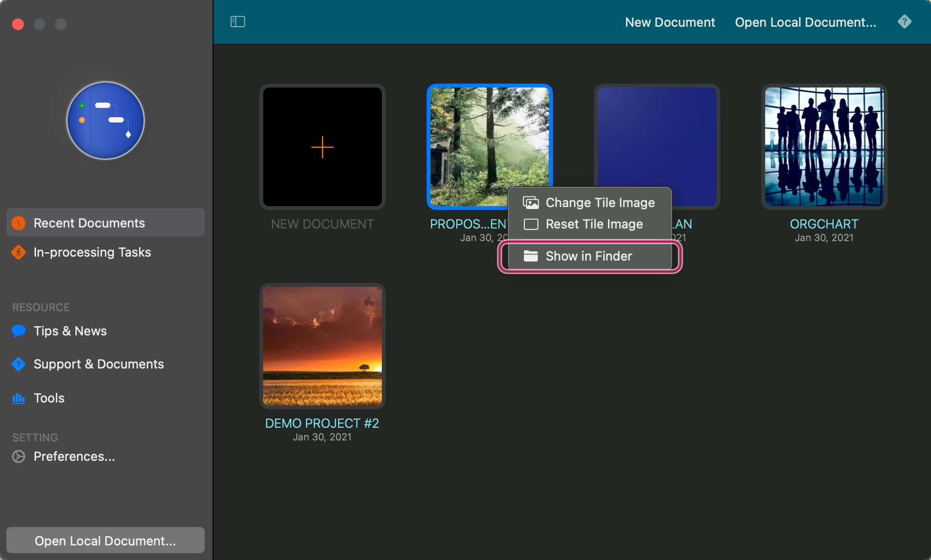The width and height of the screenshot is (931, 560).
Task: Click the Tools bar chart icon
Action: coord(18,398)
